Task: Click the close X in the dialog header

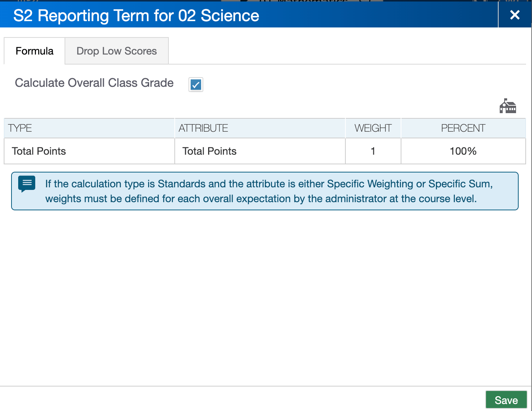Action: (515, 15)
